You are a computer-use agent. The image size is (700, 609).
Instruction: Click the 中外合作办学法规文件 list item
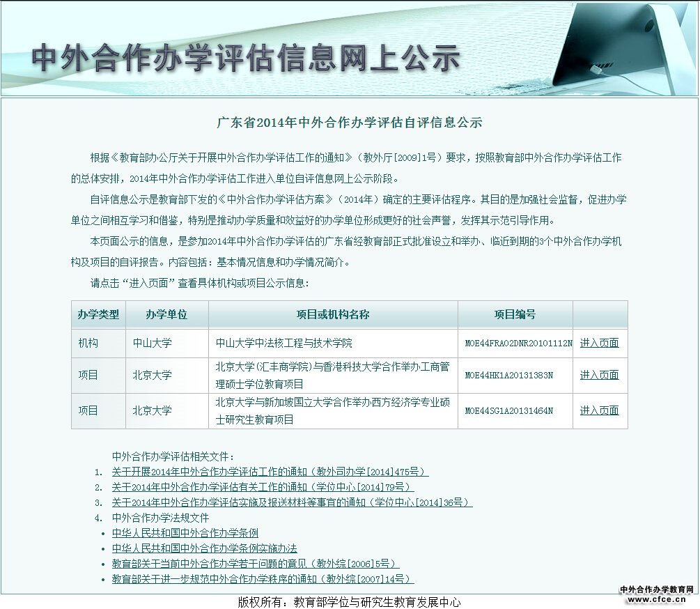[160, 518]
